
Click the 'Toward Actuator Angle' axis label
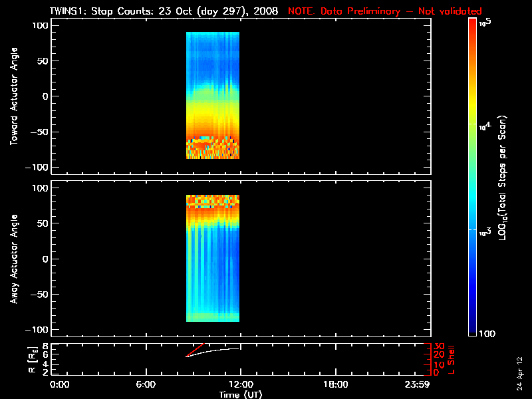[x=13, y=96]
